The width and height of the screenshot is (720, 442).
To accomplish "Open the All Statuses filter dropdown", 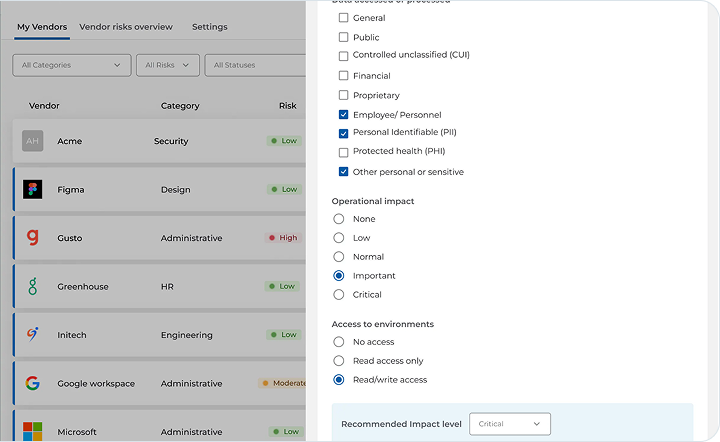I will (x=255, y=65).
